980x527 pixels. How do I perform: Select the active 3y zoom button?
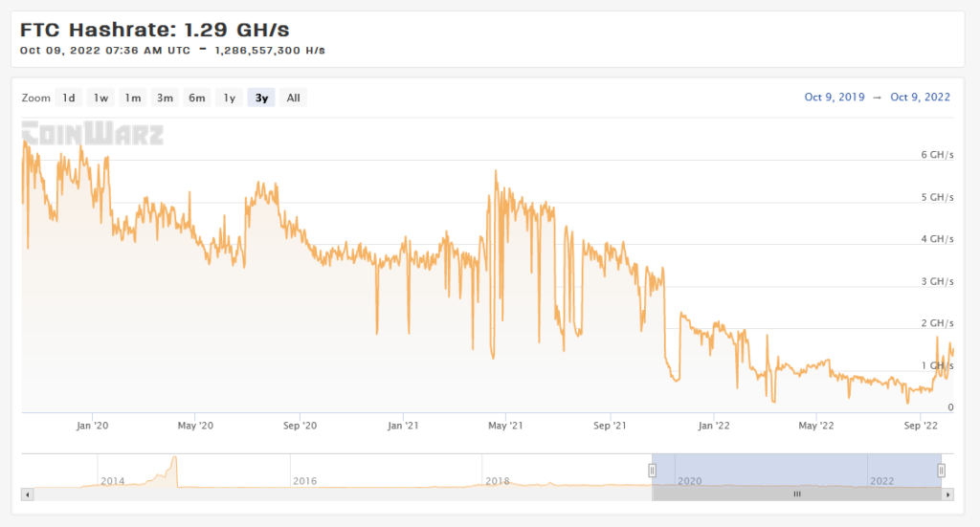point(261,98)
